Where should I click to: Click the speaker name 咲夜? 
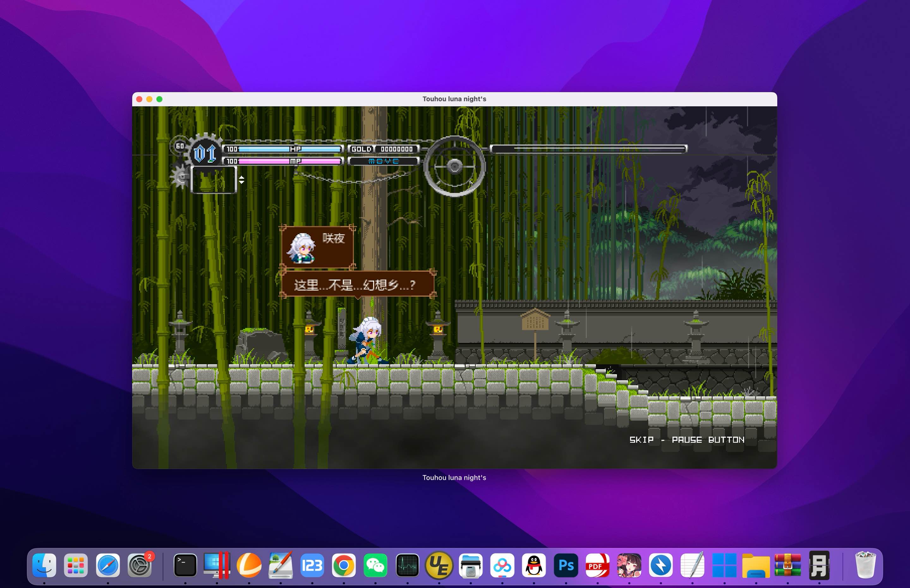334,238
